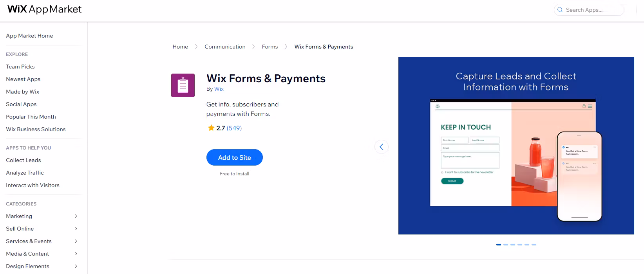This screenshot has height=274, width=644.
Task: Open the 549 reviews link
Action: coord(234,128)
